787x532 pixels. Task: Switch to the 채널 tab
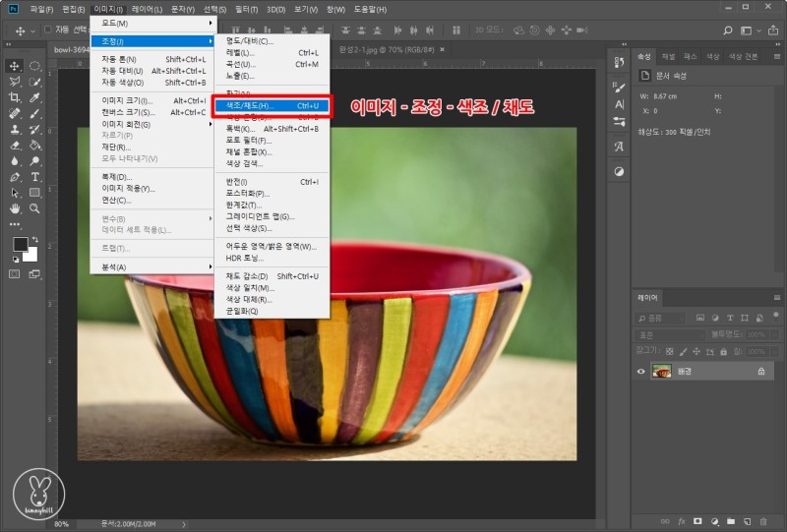669,56
